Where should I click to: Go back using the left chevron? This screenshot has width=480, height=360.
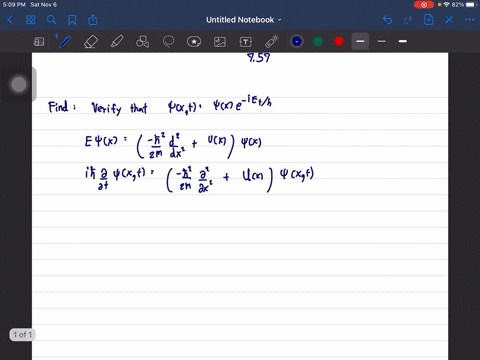(x=10, y=20)
